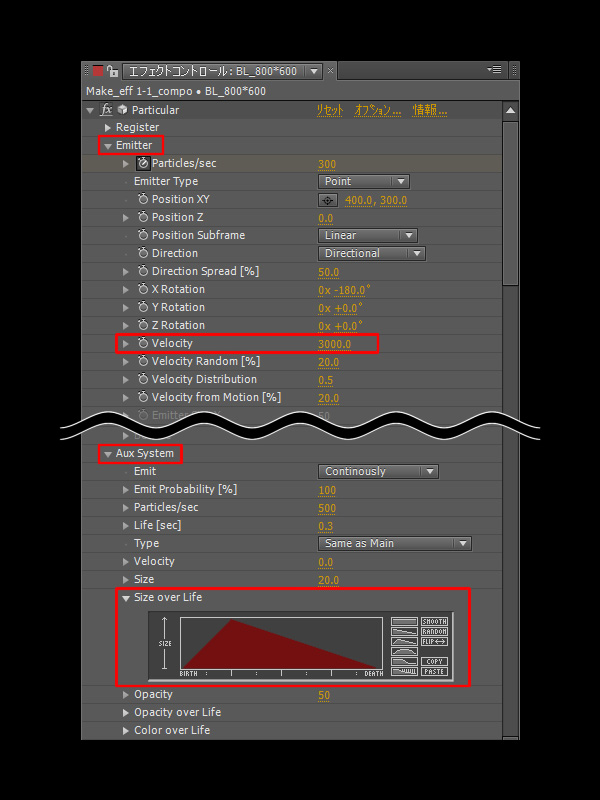Expand the Velocity Distribution property
This screenshot has height=800, width=600.
click(x=126, y=380)
